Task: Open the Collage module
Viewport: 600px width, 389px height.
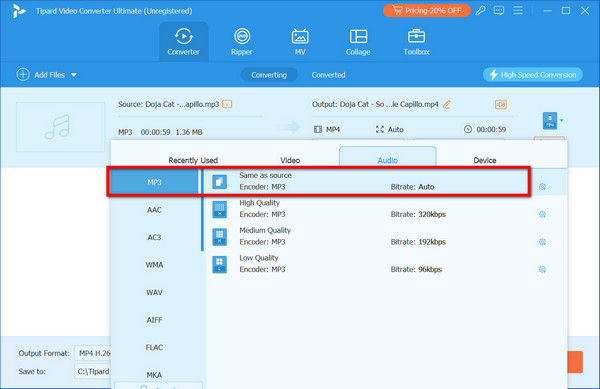Action: pyautogui.click(x=358, y=42)
